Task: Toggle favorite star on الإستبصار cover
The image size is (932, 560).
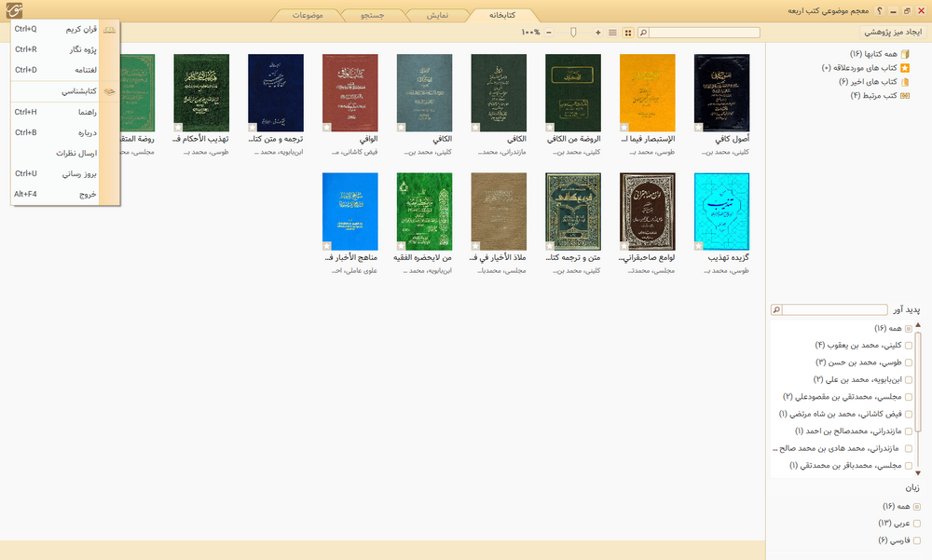Action: [624, 128]
